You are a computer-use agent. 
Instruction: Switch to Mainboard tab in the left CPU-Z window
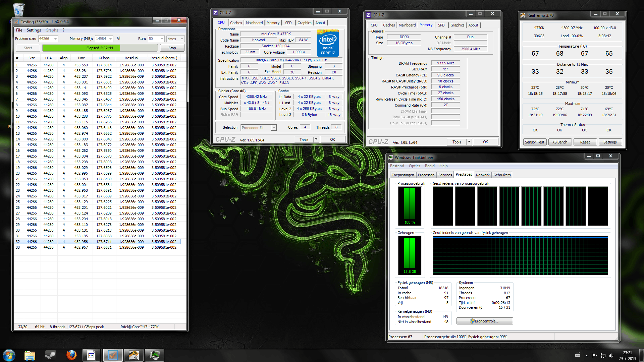click(x=254, y=23)
